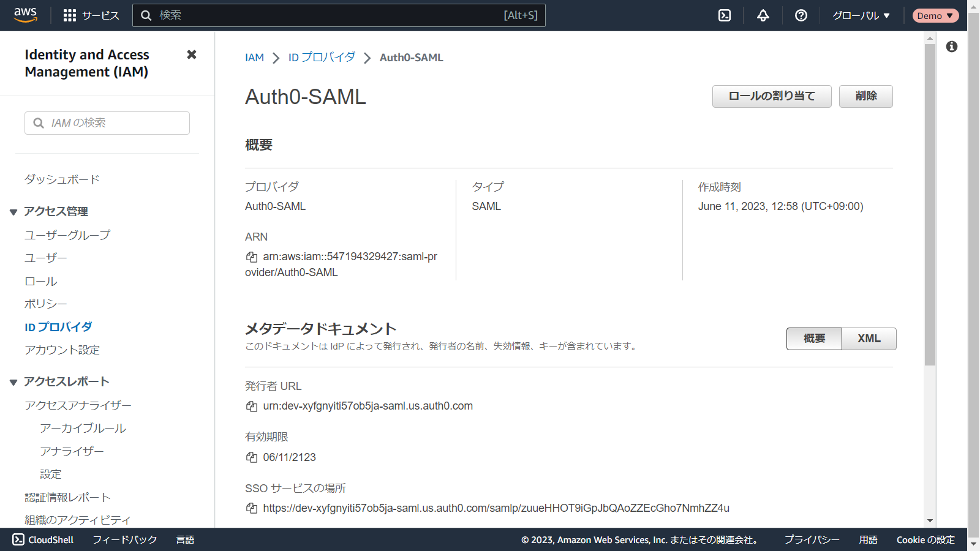
Task: Click the ロールの割り当て button
Action: click(x=771, y=96)
